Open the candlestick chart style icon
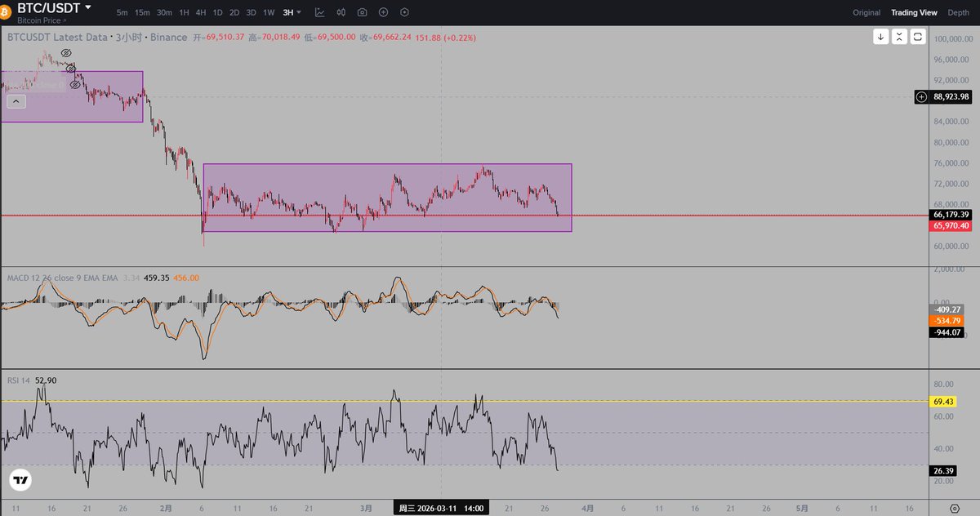The image size is (980, 516). pyautogui.click(x=341, y=12)
